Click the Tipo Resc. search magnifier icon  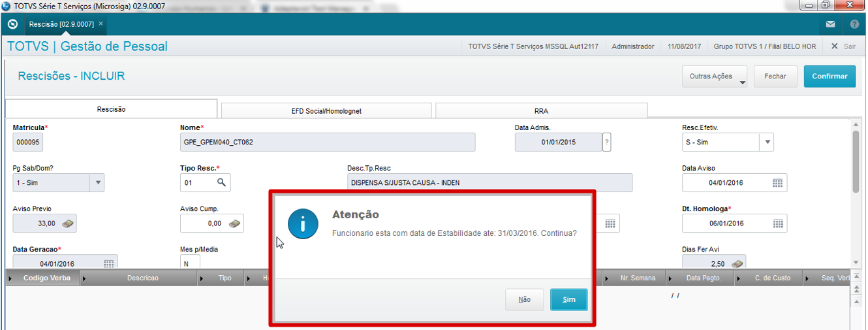222,183
